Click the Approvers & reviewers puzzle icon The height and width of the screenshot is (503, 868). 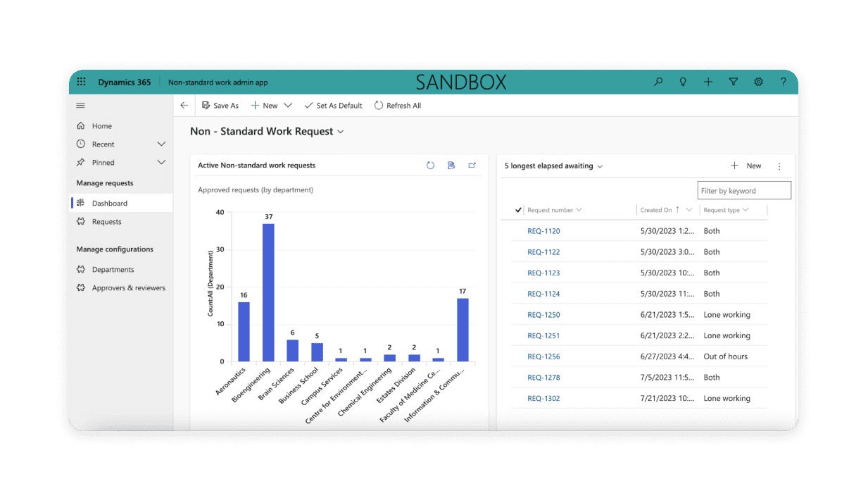(80, 288)
